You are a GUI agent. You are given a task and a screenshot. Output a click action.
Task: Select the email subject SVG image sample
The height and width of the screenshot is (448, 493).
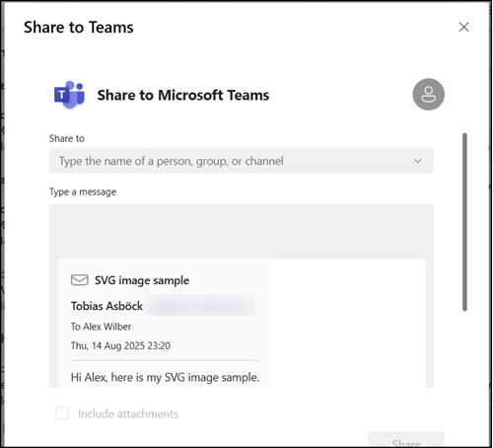pos(142,280)
